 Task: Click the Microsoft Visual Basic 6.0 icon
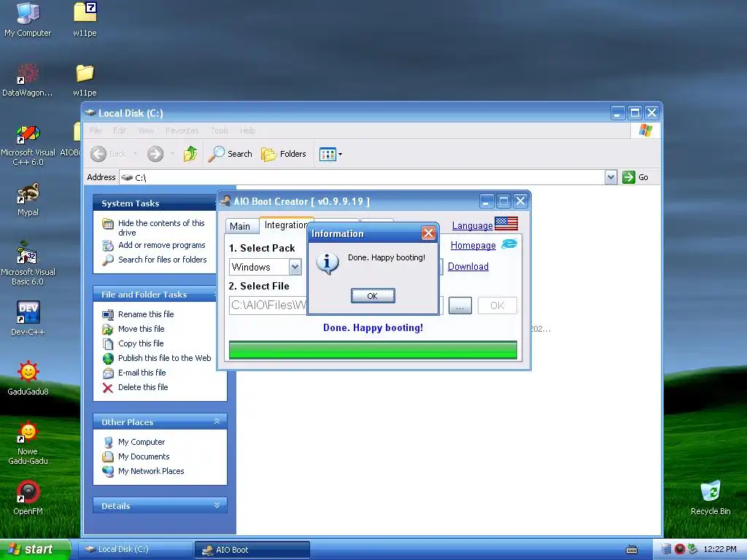[28, 263]
